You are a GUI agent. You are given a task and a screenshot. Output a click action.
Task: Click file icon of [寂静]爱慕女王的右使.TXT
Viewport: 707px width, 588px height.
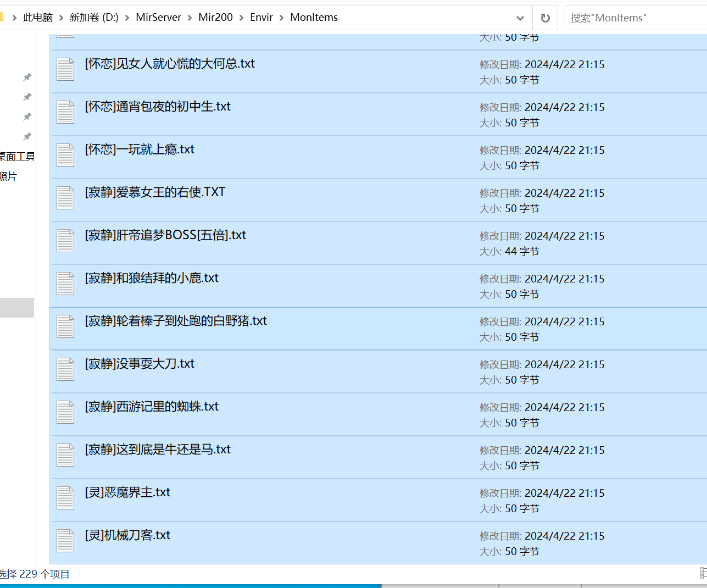point(65,198)
